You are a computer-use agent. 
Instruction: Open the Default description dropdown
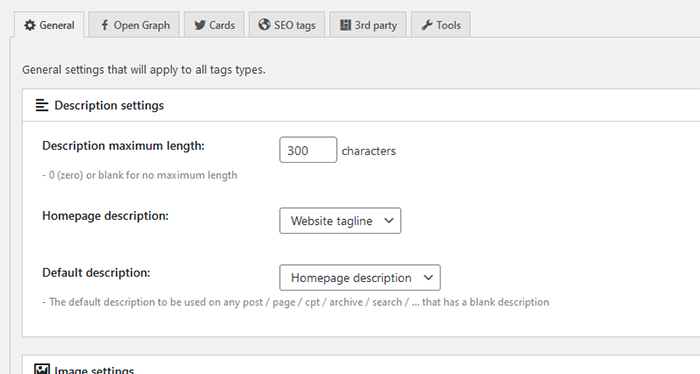point(360,278)
